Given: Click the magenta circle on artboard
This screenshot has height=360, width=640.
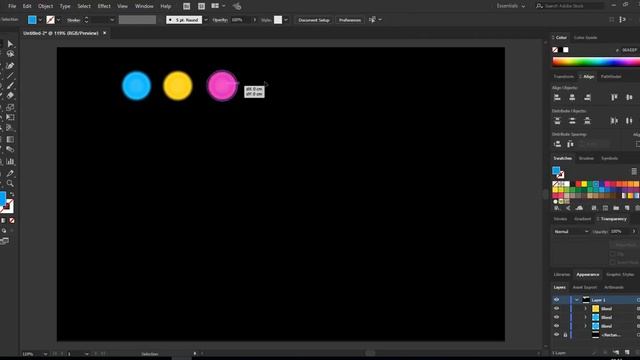Looking at the screenshot, I should click(222, 86).
